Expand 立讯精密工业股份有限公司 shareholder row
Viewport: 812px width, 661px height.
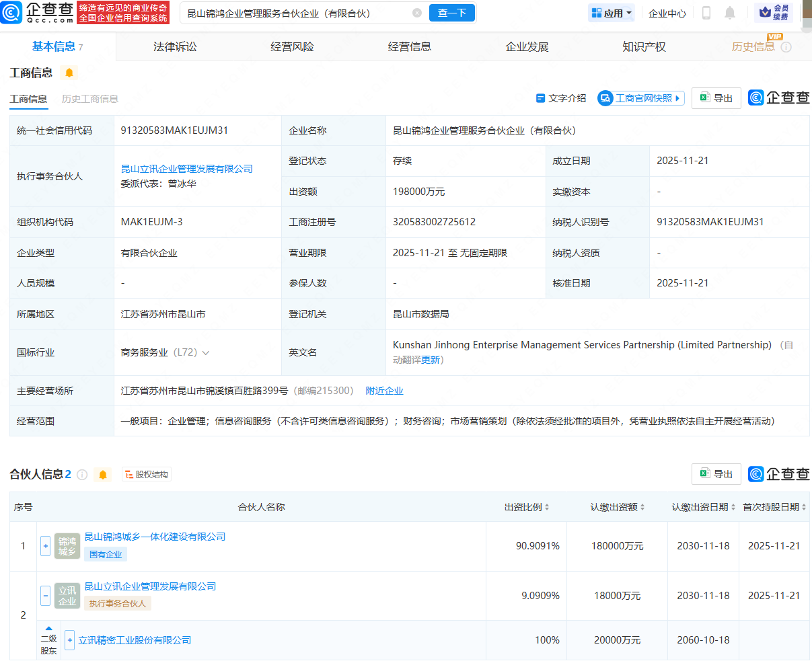click(69, 640)
